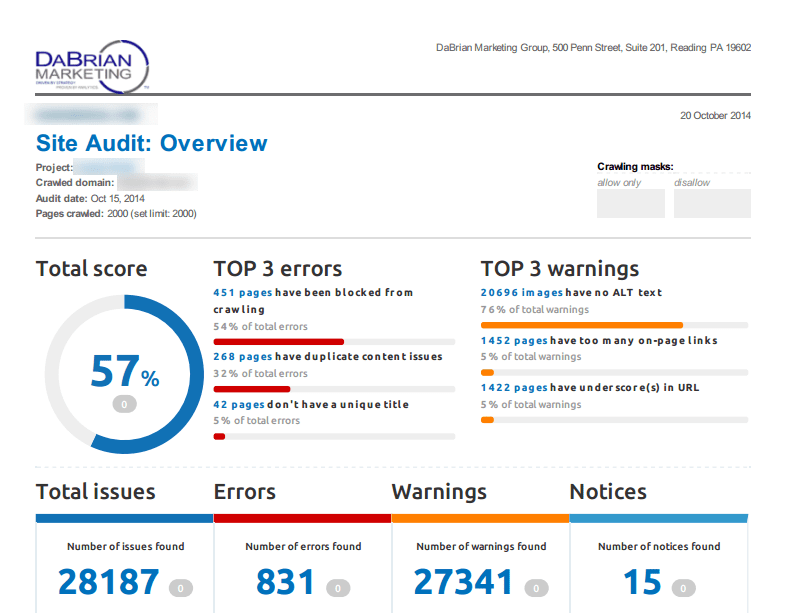Open the 42 pages unique title link
This screenshot has height=613, width=787.
pyautogui.click(x=239, y=405)
